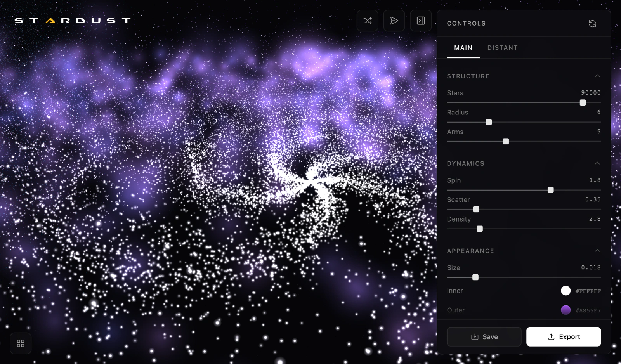
Task: Click the Stars value 90000
Action: click(x=591, y=93)
